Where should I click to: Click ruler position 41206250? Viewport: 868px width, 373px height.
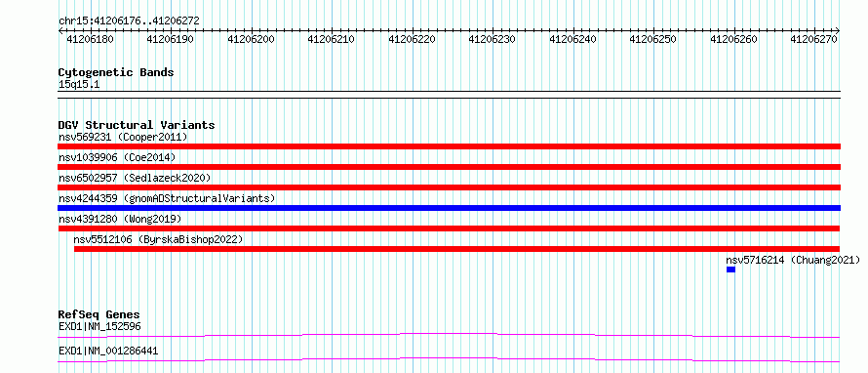point(653,39)
